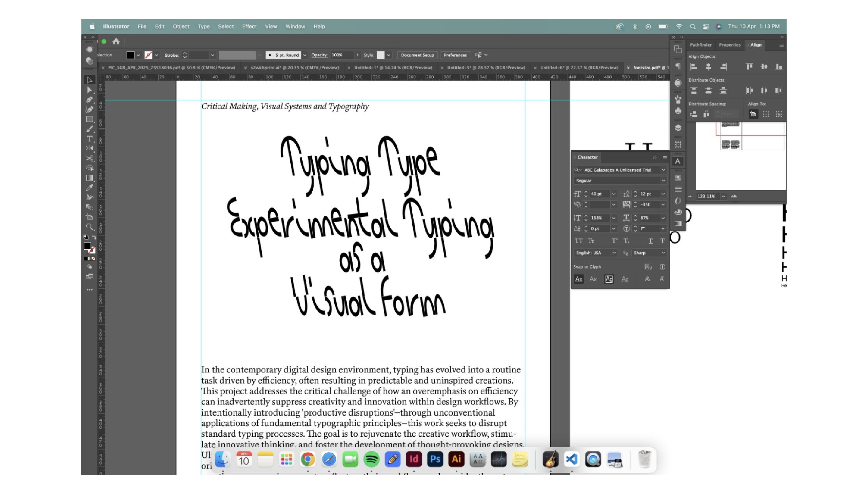Toggle Underline in Character panel
Viewport: 868px width, 494px height.
point(650,241)
